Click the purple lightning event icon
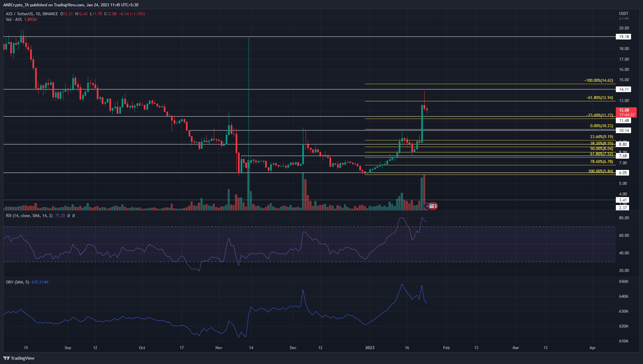 click(x=427, y=206)
